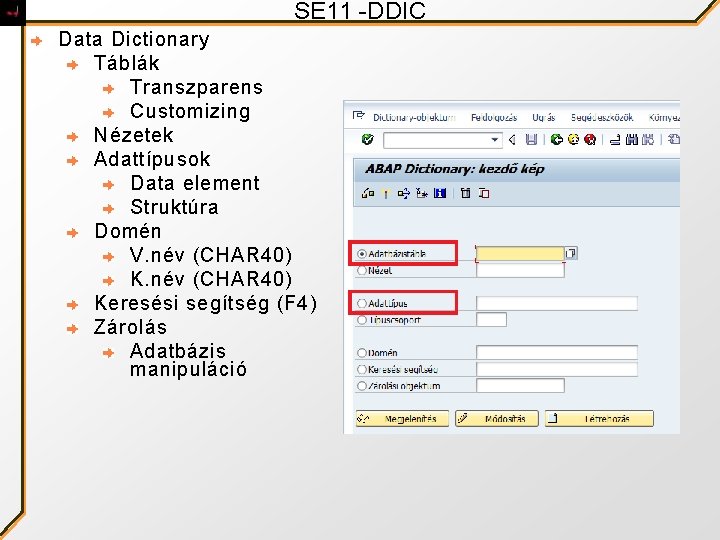Click the 'V.név (CHAR40)' bullet text
This screenshot has width=720, height=540.
pyautogui.click(x=211, y=255)
